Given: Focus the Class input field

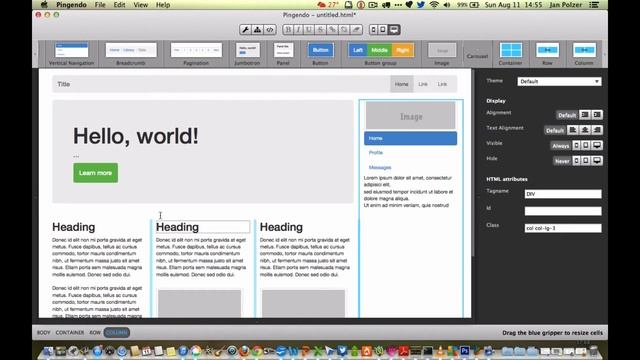Looking at the screenshot, I should [563, 228].
